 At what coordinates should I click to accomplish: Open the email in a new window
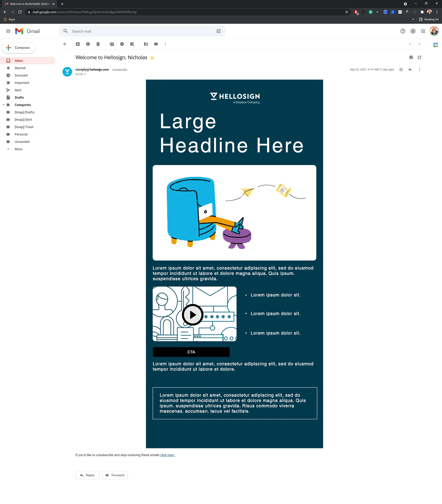[420, 57]
